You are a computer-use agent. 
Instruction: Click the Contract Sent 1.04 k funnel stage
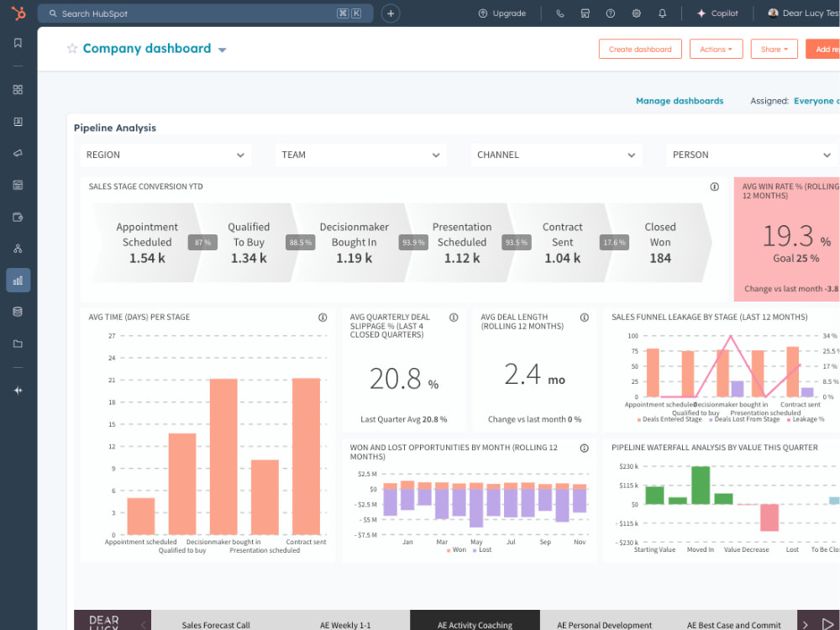[x=562, y=243]
